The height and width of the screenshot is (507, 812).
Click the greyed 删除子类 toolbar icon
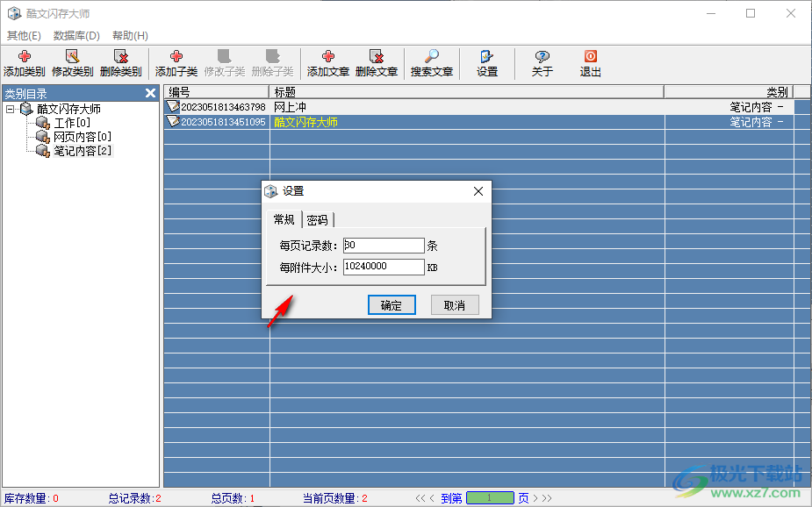coord(272,64)
